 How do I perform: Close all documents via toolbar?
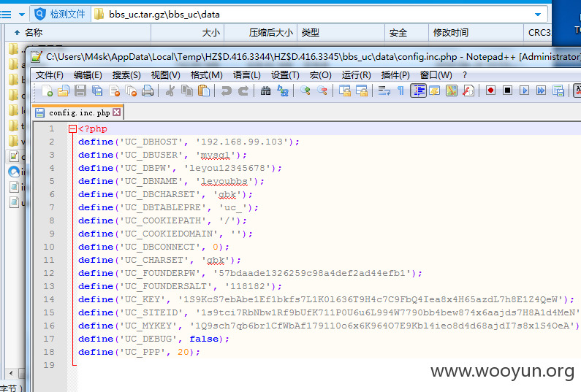tap(131, 91)
